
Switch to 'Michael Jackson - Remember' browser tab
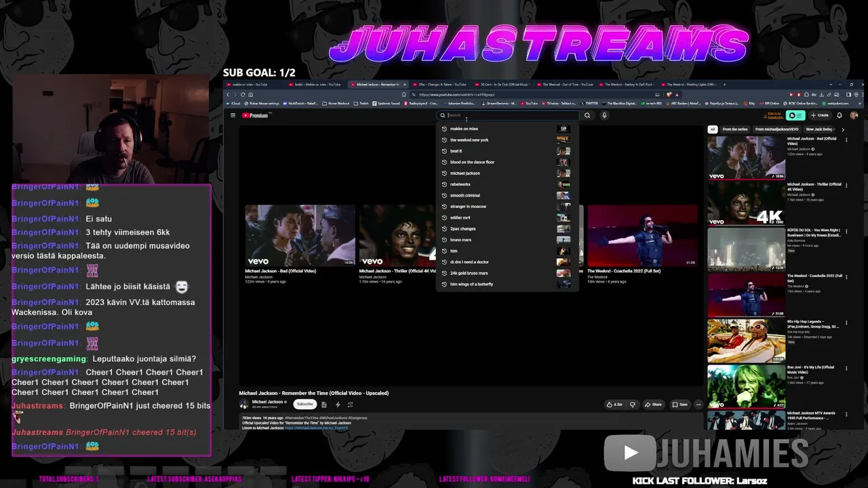pyautogui.click(x=378, y=85)
